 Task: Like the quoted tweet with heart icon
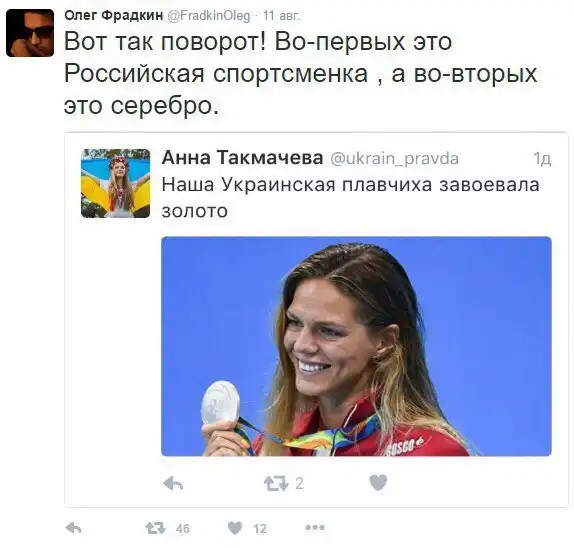point(378,482)
